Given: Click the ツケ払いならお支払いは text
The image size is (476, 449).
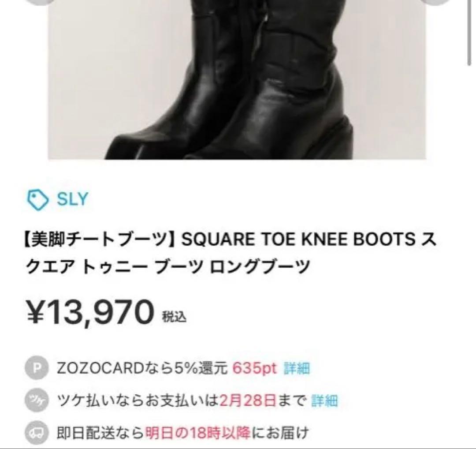Looking at the screenshot, I should point(138,400).
